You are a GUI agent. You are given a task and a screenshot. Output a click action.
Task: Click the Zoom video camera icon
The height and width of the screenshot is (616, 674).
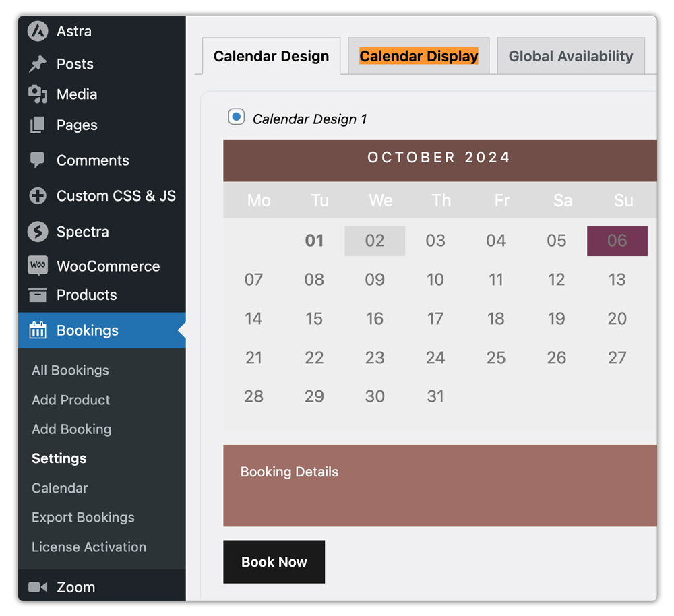point(38,587)
